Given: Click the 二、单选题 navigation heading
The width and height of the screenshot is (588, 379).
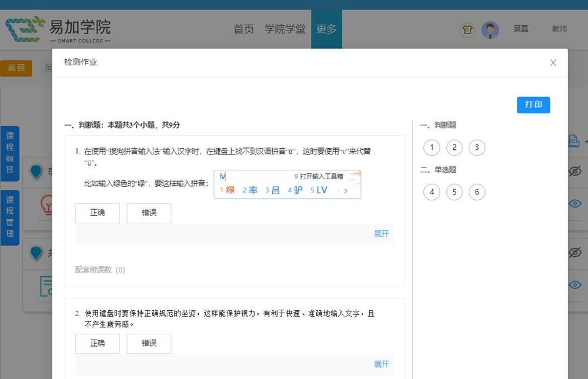Looking at the screenshot, I should [438, 170].
